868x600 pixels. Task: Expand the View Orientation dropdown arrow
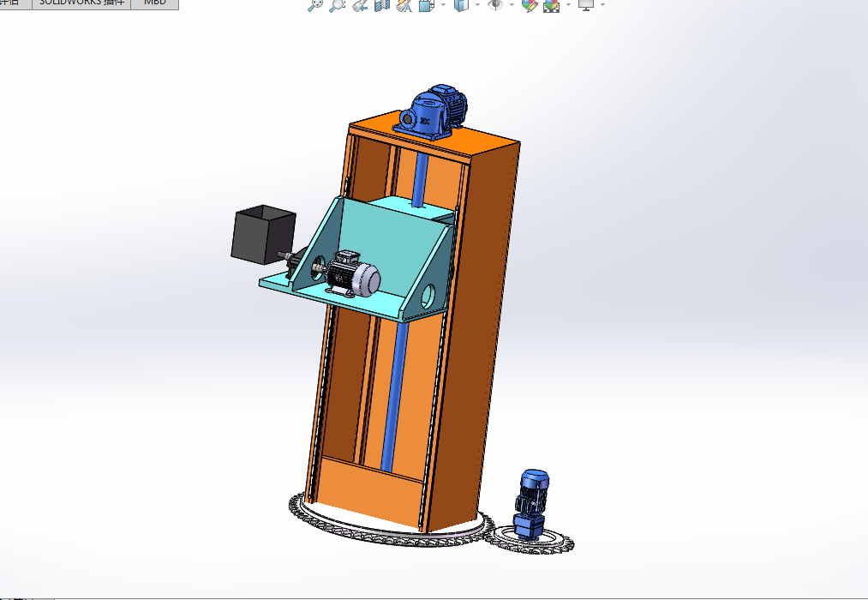tap(443, 5)
